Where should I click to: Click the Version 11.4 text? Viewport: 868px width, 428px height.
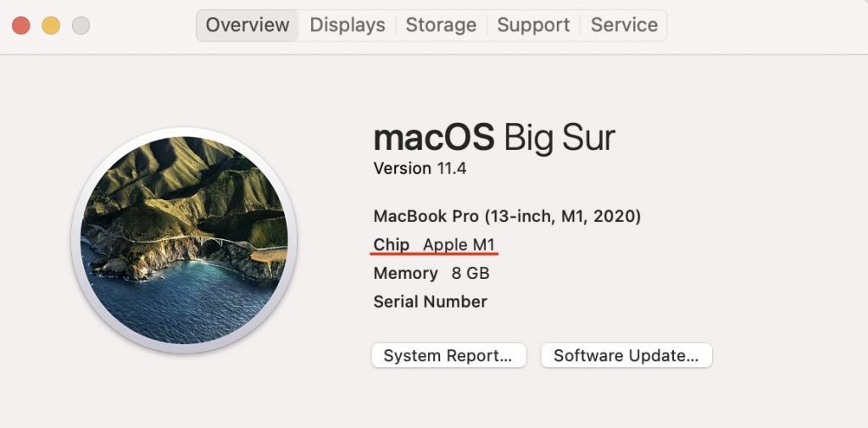[x=420, y=169]
